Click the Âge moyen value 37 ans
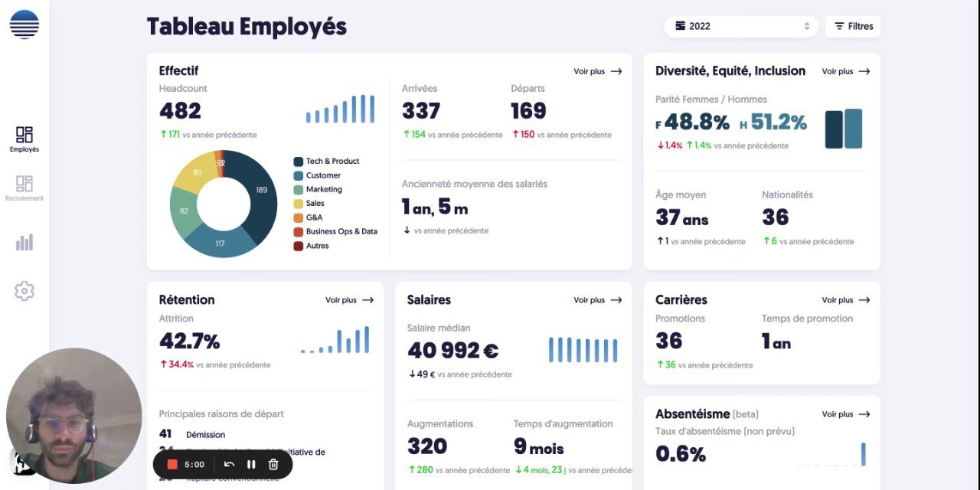 coord(682,217)
